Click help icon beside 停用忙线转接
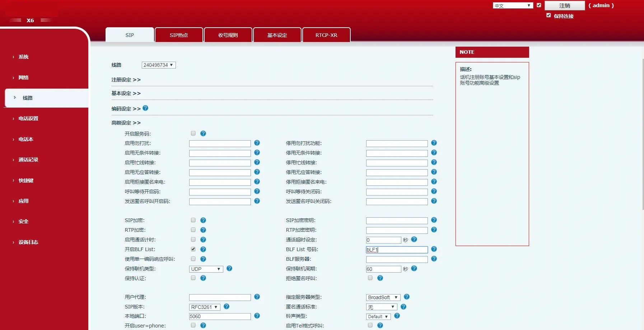 click(x=434, y=162)
